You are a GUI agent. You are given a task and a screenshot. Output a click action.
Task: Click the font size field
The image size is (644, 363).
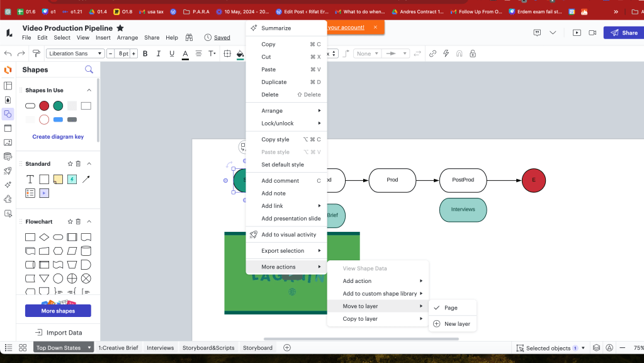122,54
